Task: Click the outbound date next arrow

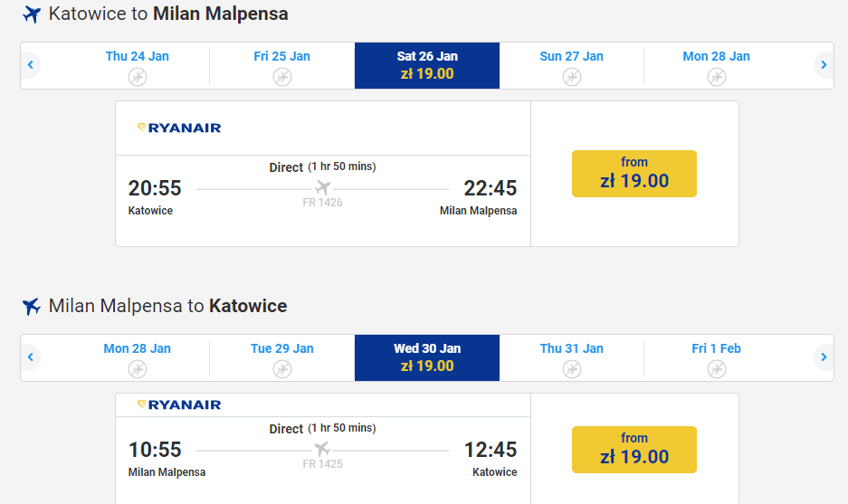Action: (823, 65)
